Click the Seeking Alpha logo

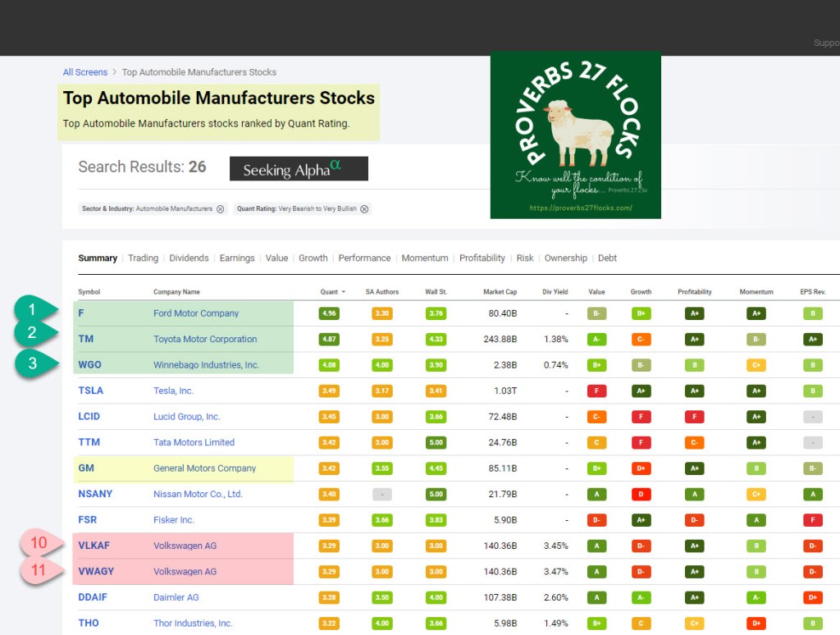tap(299, 169)
